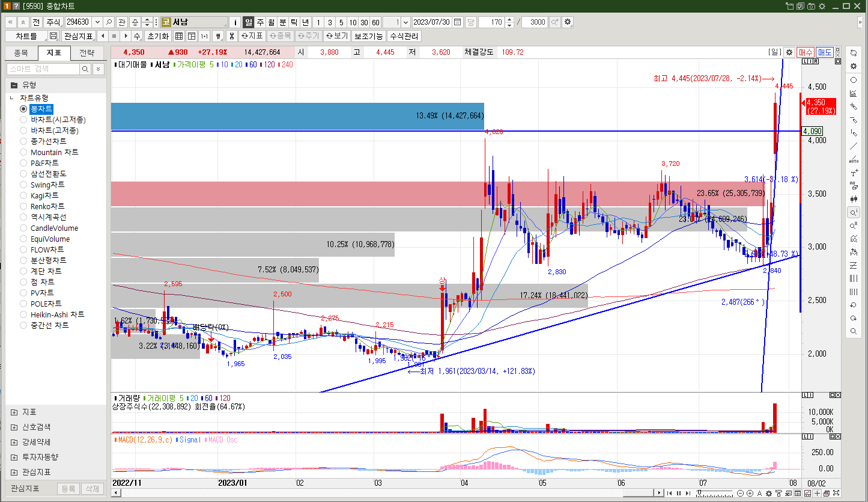Open the stock code search magnifier
Image resolution: width=868 pixels, height=502 pixels.
109,22
